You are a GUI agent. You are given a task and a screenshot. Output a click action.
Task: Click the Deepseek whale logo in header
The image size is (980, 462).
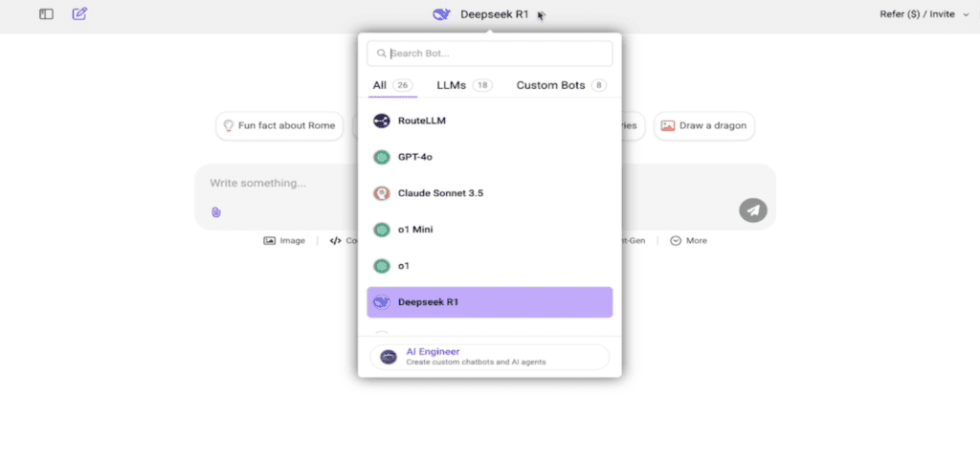[441, 14]
